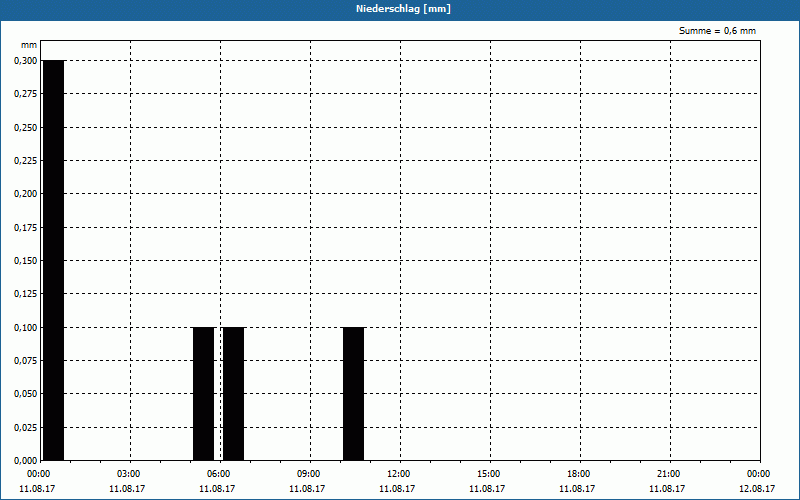Click the 21:00 time label
The height and width of the screenshot is (500, 800).
coord(669,474)
